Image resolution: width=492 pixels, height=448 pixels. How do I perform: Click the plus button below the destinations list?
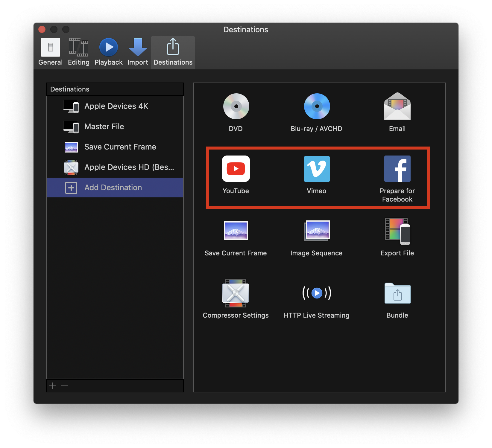tap(53, 386)
